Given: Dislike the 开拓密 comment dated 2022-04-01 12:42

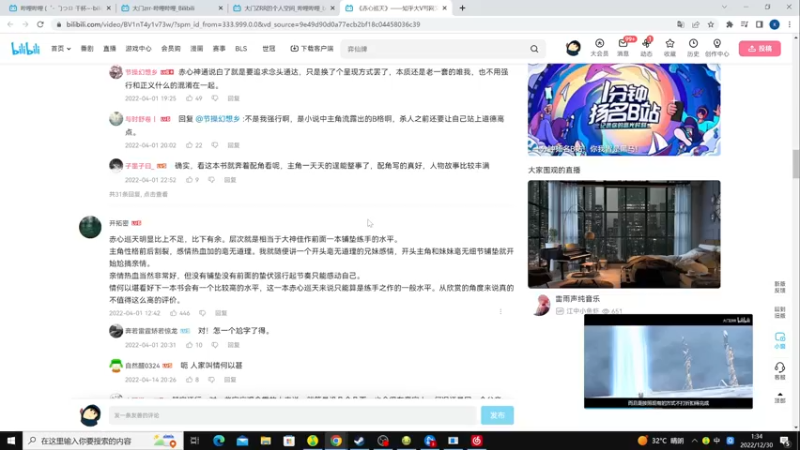Looking at the screenshot, I should click(x=203, y=313).
